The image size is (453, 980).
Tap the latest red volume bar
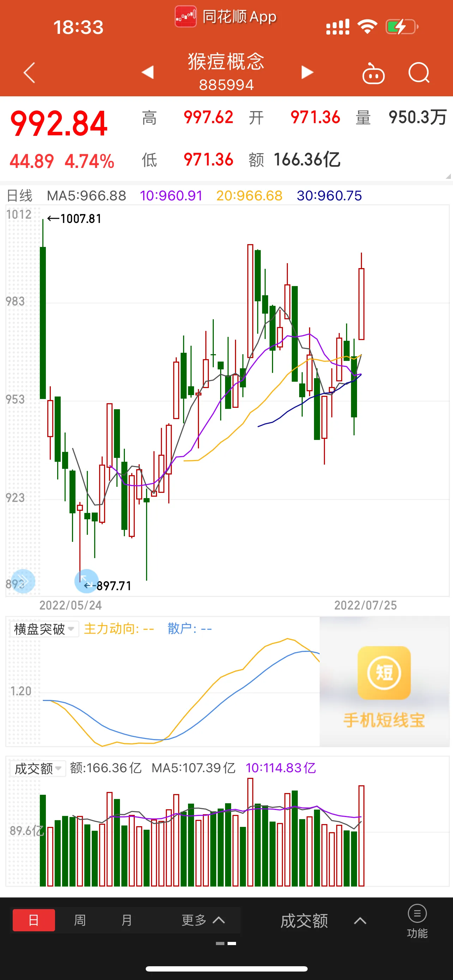click(361, 836)
